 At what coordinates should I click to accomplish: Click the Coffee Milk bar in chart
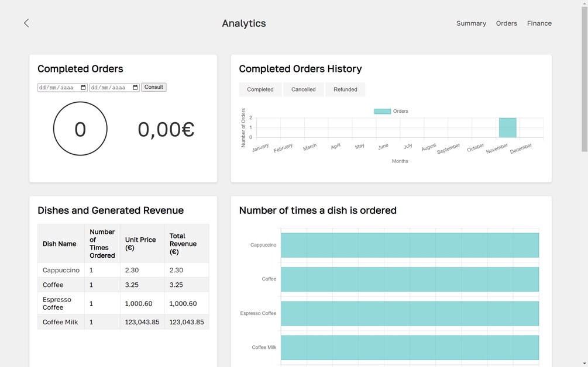pyautogui.click(x=410, y=348)
